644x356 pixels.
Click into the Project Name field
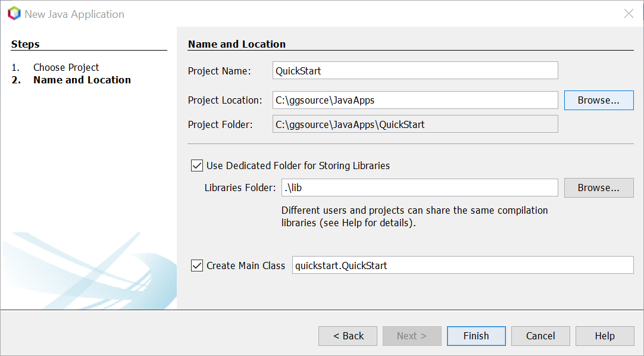click(x=415, y=70)
